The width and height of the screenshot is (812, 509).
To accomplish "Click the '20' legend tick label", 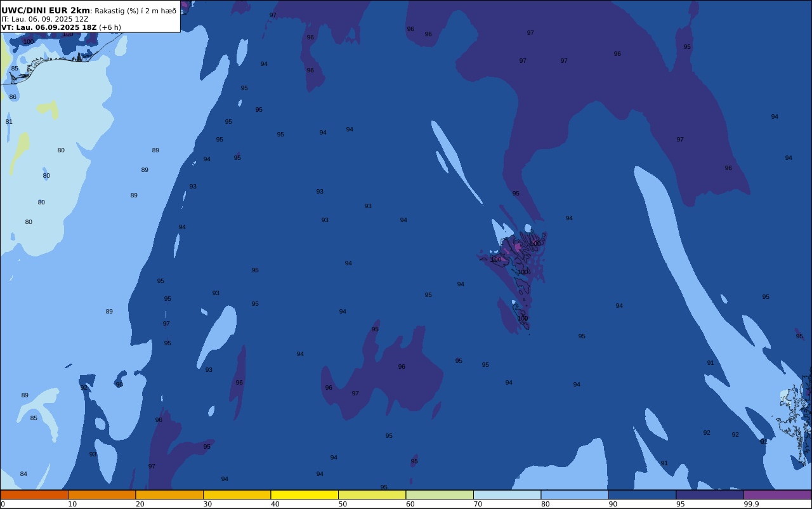I will 140,504.
